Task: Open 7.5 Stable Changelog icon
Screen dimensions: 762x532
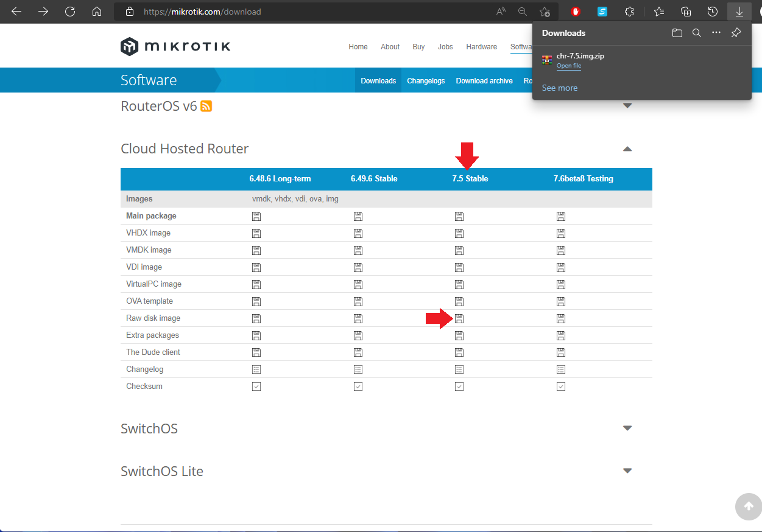Action: coord(459,369)
